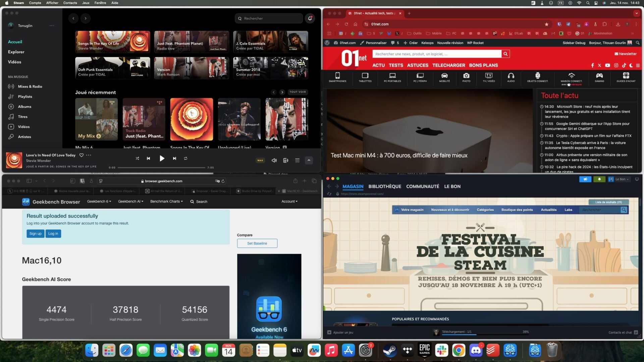644x362 pixels.
Task: Expand the TIDAL now playing view
Action: tap(309, 161)
